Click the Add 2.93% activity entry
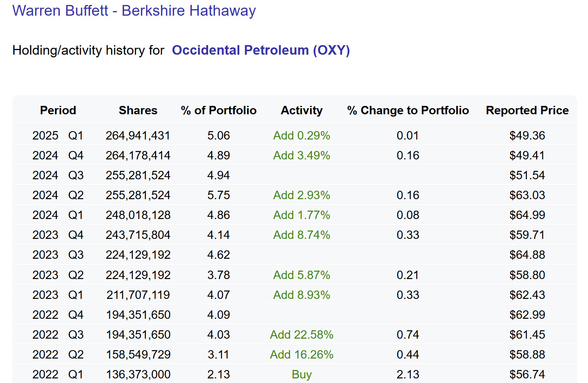588x383 pixels. [x=302, y=195]
